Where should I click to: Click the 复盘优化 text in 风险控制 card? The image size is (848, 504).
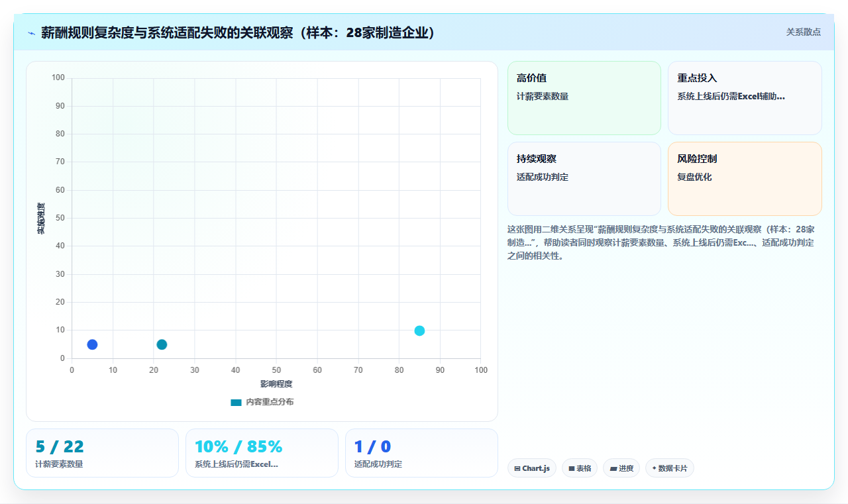click(694, 177)
